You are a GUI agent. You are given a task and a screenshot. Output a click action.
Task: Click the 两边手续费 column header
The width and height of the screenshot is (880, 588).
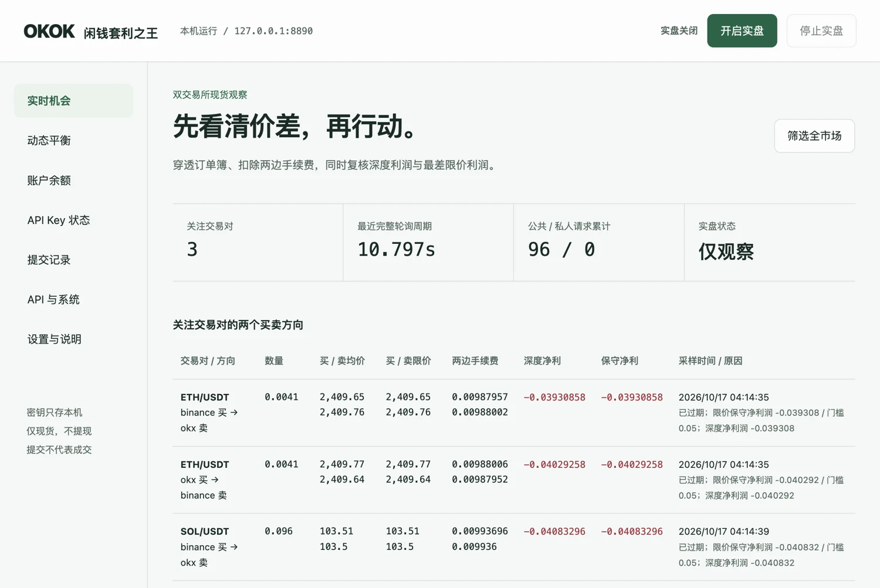pos(475,361)
